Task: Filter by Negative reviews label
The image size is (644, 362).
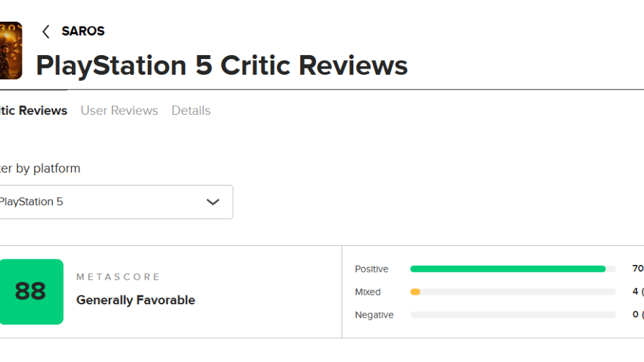Action: [374, 315]
